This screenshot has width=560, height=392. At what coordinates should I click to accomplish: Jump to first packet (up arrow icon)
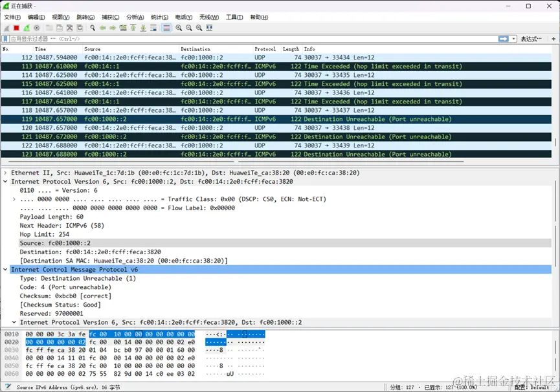point(133,28)
